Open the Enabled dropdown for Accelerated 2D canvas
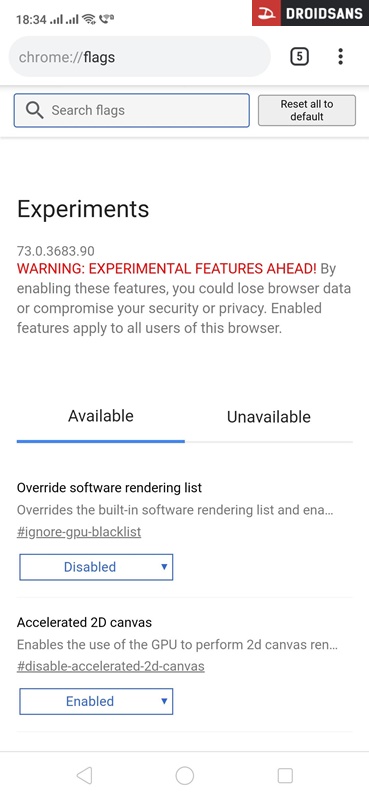The height and width of the screenshot is (800, 369). pyautogui.click(x=96, y=701)
